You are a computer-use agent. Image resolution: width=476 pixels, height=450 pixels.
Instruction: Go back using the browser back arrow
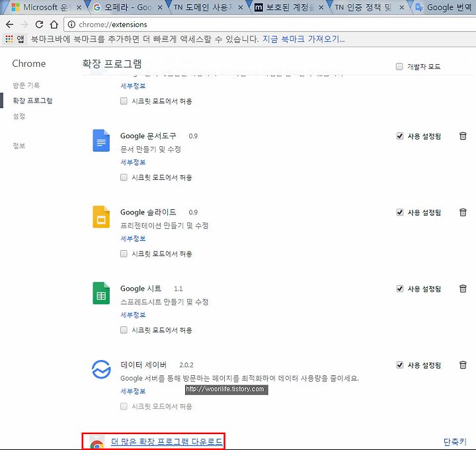coord(10,24)
